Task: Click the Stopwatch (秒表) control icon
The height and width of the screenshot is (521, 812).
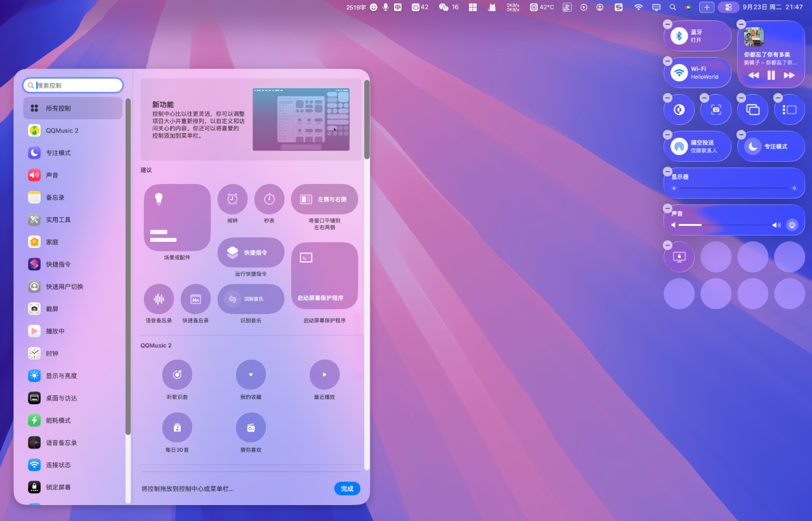Action: [269, 199]
